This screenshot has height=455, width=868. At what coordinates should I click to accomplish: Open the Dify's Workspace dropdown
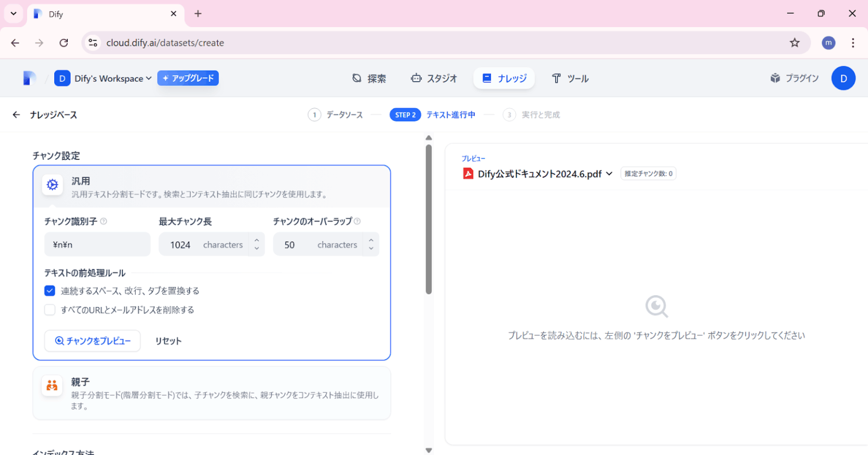click(x=105, y=78)
